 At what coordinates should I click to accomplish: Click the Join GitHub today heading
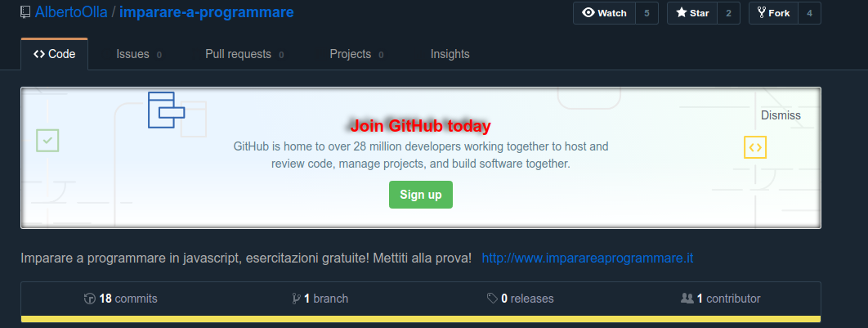[421, 126]
